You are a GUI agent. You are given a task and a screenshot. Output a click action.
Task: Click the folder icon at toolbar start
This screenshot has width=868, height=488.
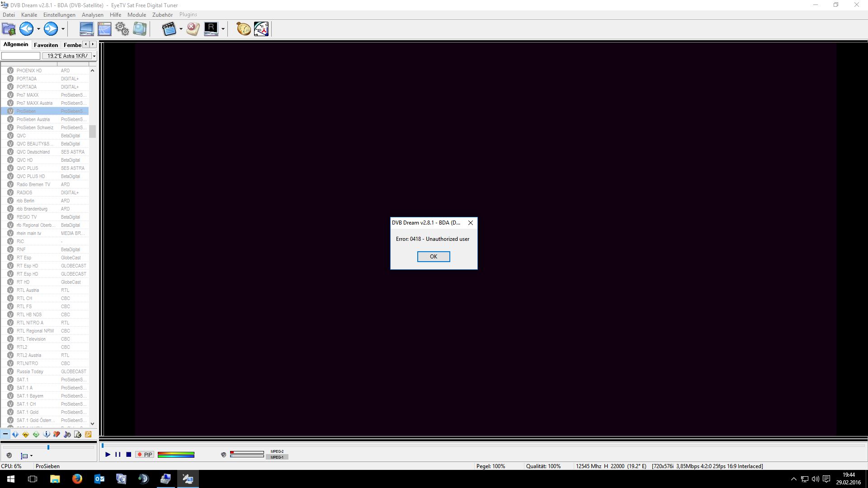click(x=9, y=29)
